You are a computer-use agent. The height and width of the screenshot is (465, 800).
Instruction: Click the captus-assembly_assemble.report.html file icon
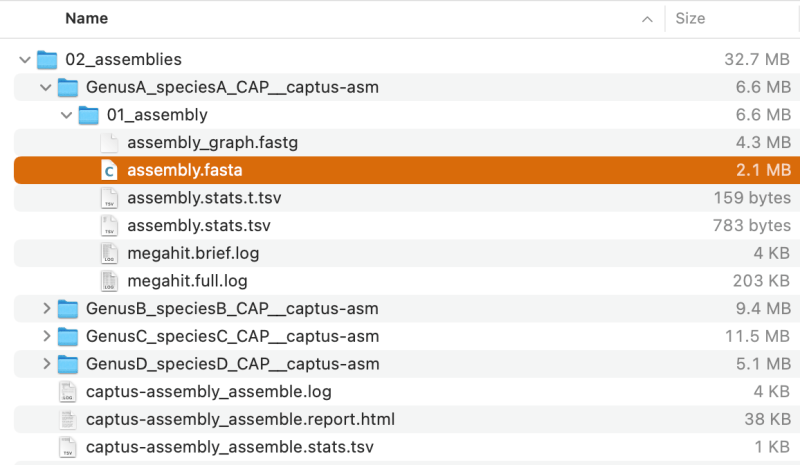pyautogui.click(x=68, y=419)
